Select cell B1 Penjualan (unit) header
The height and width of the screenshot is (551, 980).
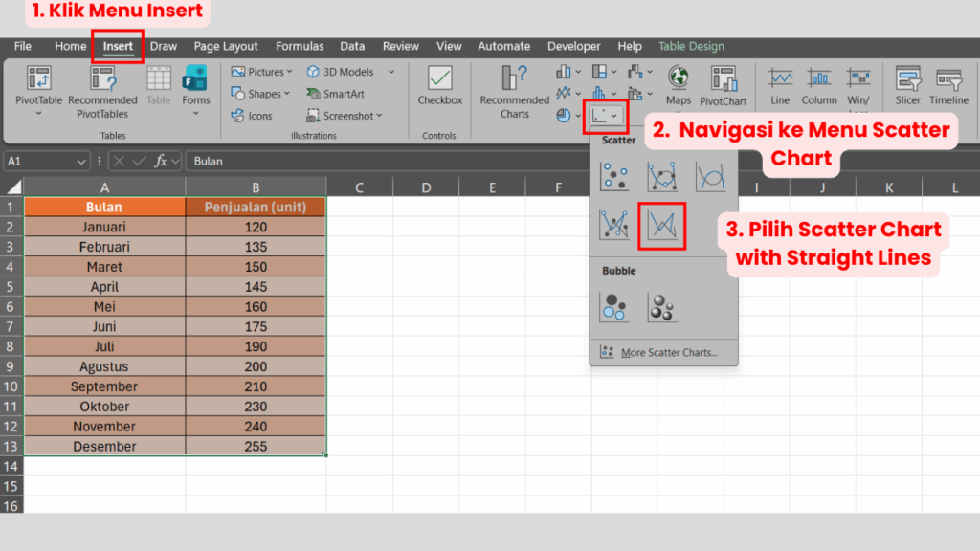pos(256,208)
